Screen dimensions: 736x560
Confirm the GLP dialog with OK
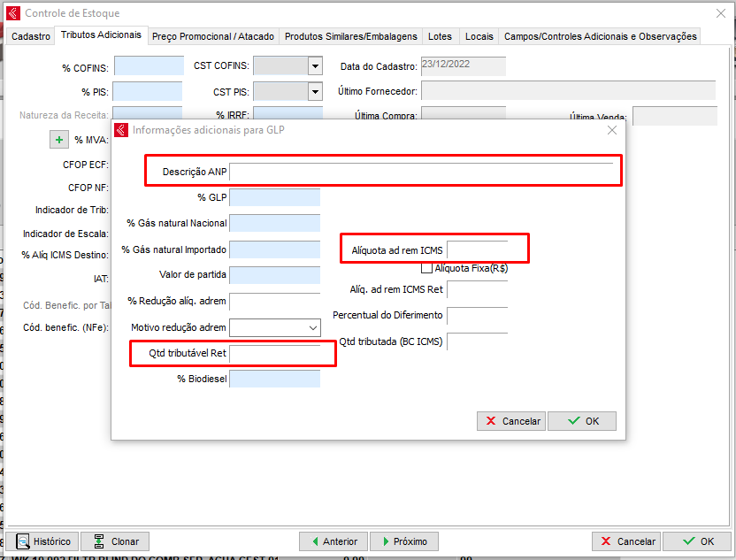click(582, 421)
